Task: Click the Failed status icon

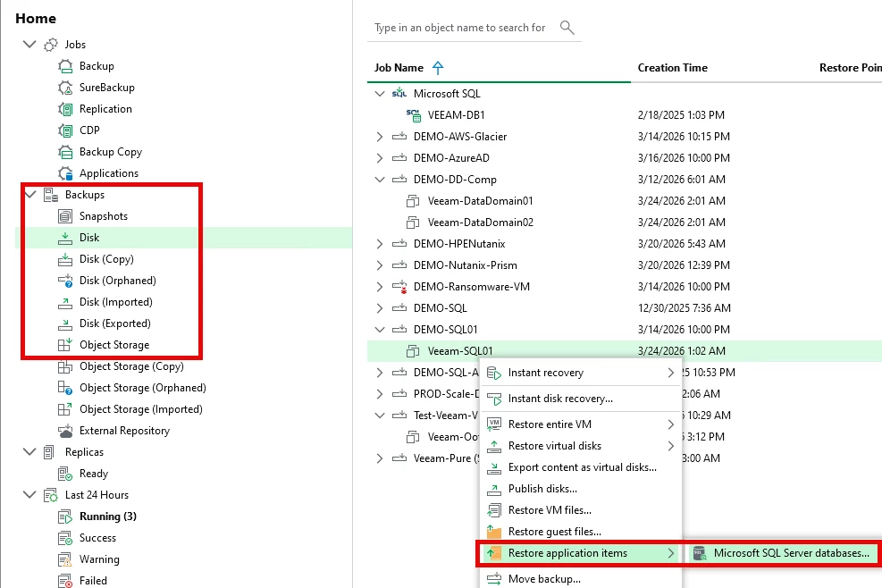Action: 65,581
